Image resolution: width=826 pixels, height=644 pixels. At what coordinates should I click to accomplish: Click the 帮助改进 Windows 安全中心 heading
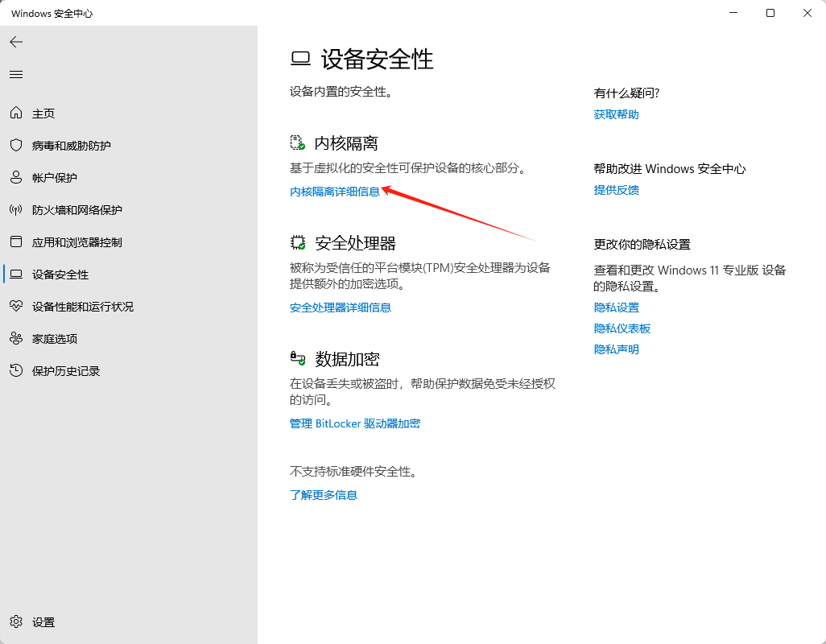670,169
